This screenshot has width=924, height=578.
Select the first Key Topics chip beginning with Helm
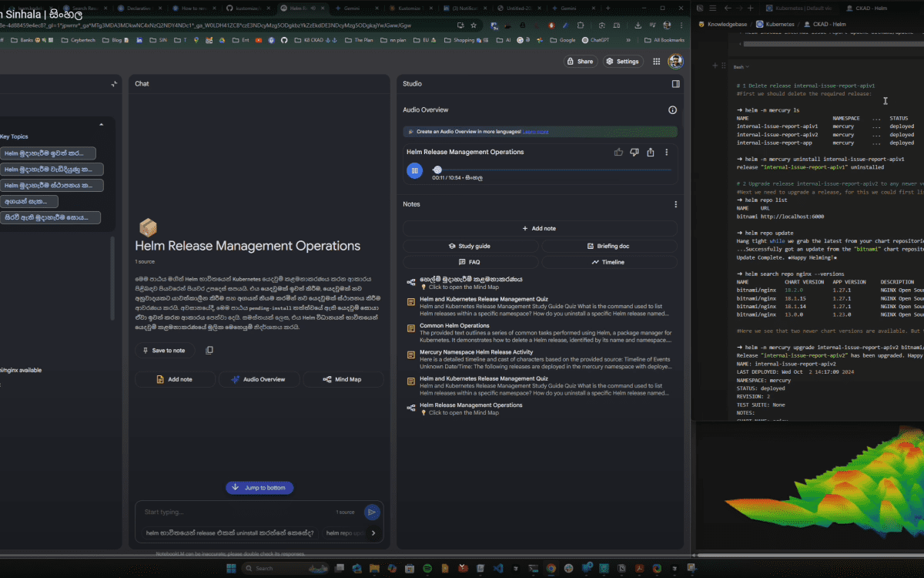pyautogui.click(x=48, y=153)
